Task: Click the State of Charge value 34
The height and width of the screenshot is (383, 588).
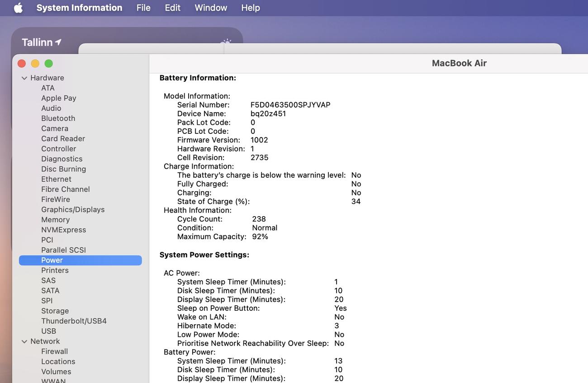Action: [356, 202]
